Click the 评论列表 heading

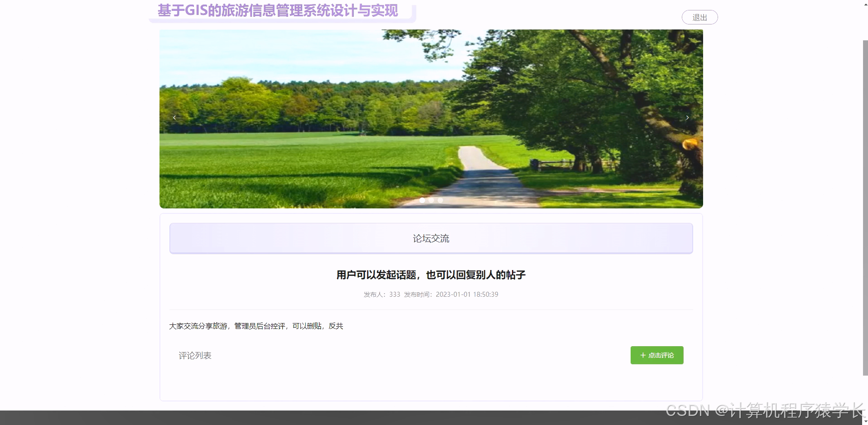[x=195, y=355]
